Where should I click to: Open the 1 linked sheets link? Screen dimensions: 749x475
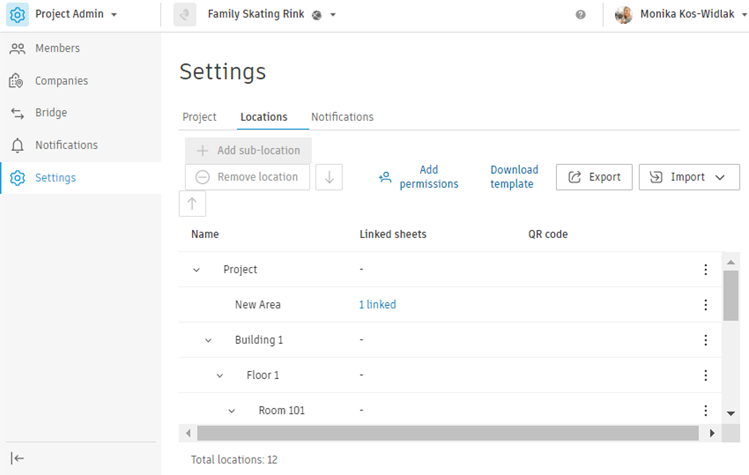[x=377, y=305]
